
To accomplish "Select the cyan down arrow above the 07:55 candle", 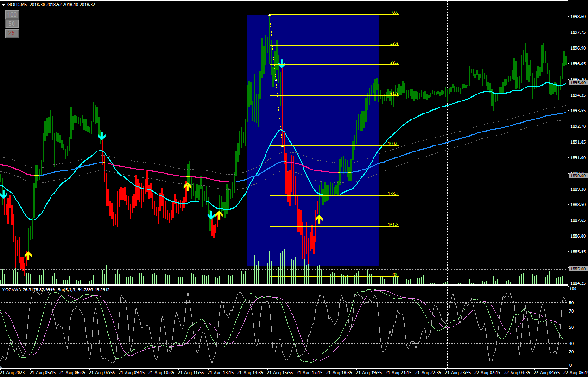I will coord(102,136).
